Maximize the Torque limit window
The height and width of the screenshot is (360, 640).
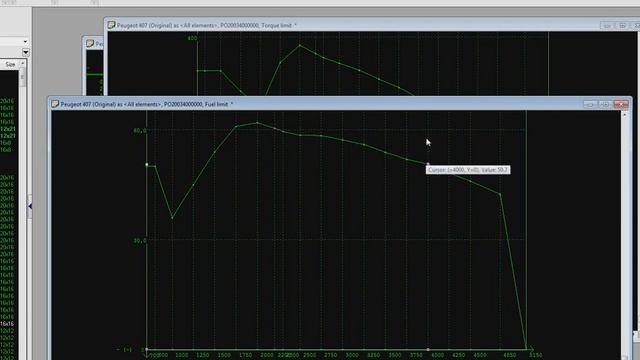click(622, 25)
